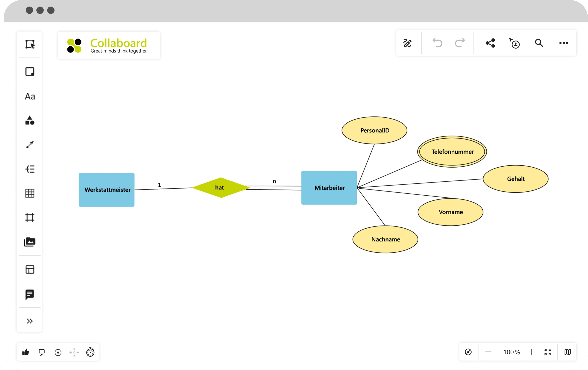Toggle the thumbs-up voting mode
Viewport: 588px width, 370px height.
pos(26,352)
